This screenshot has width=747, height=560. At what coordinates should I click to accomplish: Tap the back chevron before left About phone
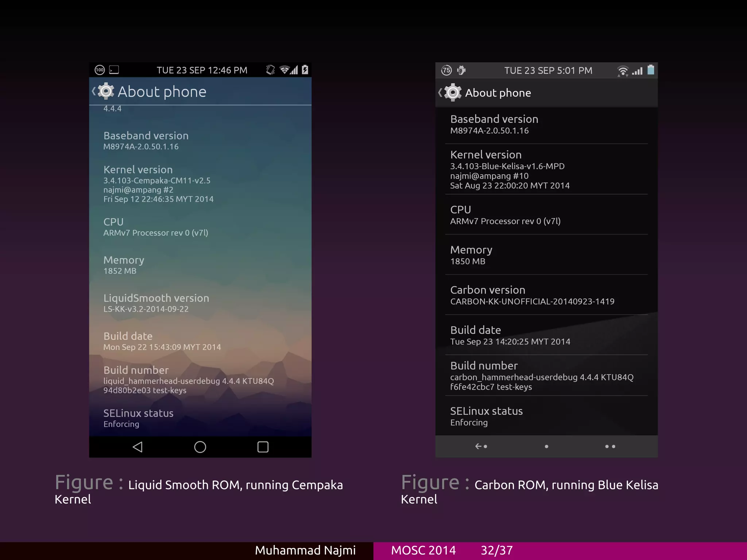coord(94,91)
